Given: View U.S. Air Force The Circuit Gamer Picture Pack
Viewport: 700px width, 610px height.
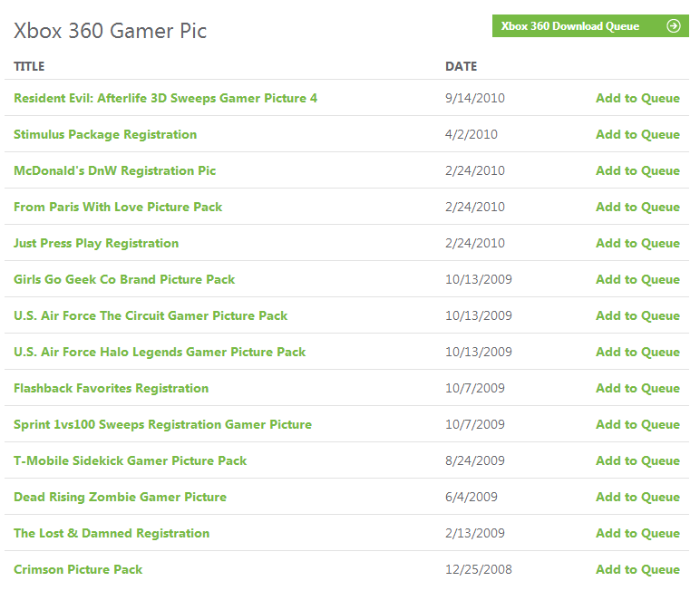Looking at the screenshot, I should (151, 315).
